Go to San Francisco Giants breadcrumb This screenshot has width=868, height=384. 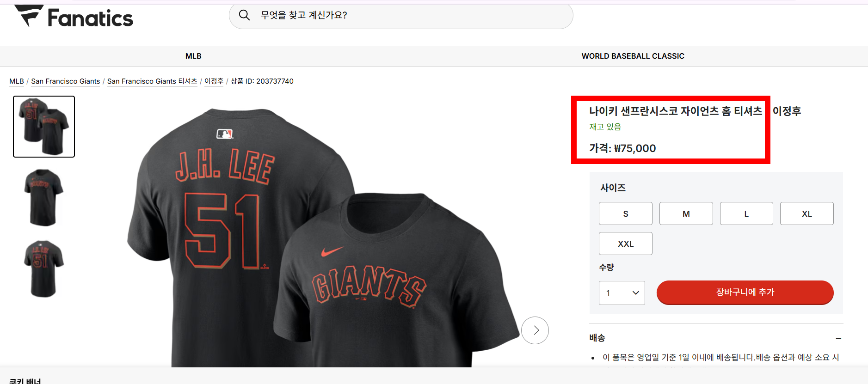point(66,81)
